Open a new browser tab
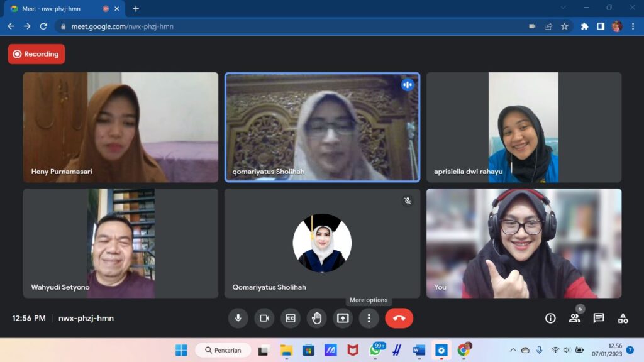The image size is (644, 362). point(136,9)
